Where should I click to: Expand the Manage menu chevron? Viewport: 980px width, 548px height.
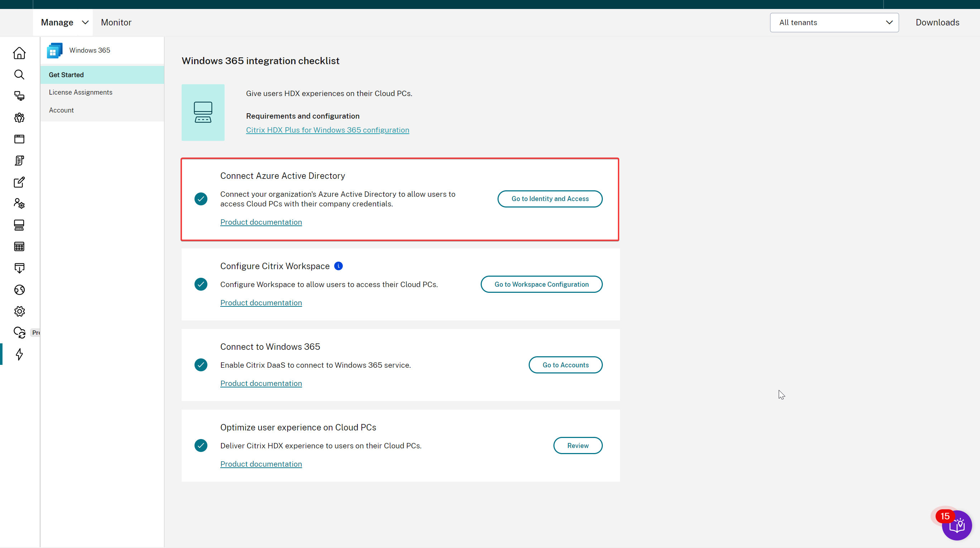click(85, 22)
